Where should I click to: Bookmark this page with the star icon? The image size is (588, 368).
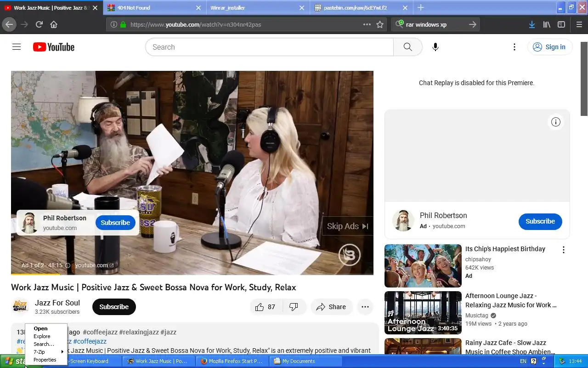click(380, 24)
